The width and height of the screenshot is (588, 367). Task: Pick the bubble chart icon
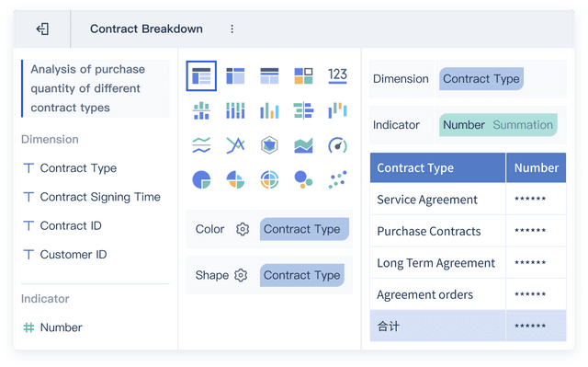[x=303, y=179]
